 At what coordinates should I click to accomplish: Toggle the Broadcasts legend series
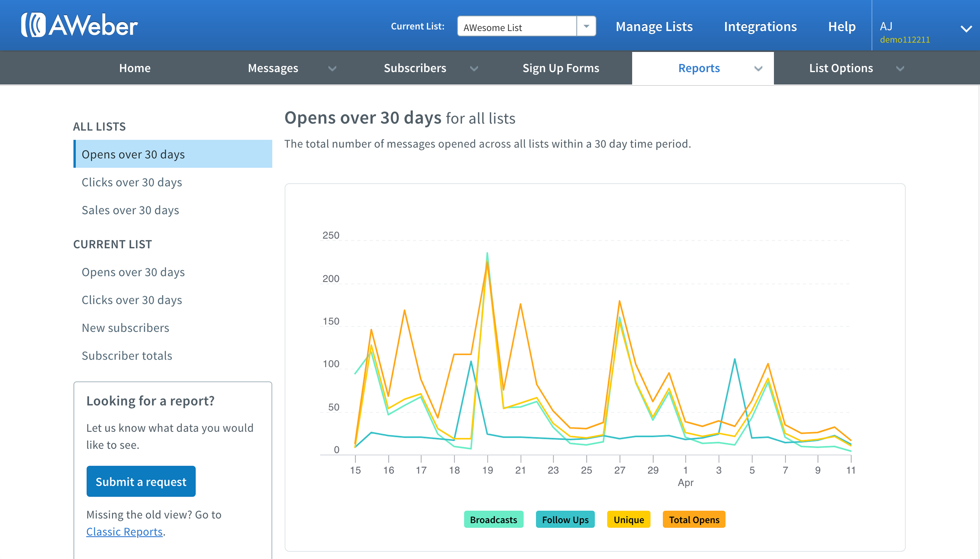[493, 519]
